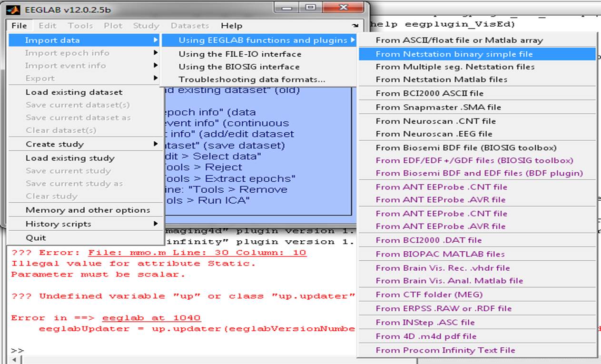The image size is (601, 364).
Task: Minimize the EEGLAB window
Action: coord(287,8)
